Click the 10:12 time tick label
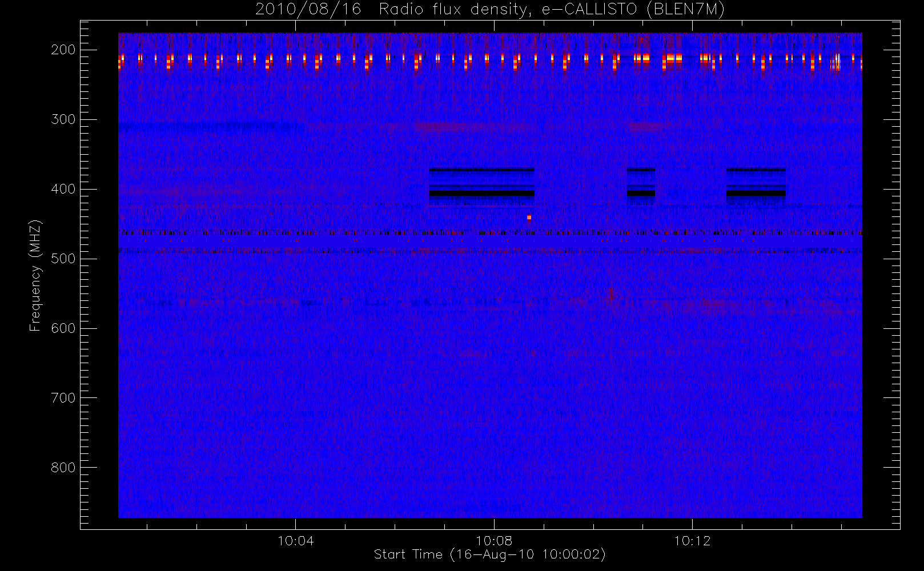 pyautogui.click(x=692, y=541)
